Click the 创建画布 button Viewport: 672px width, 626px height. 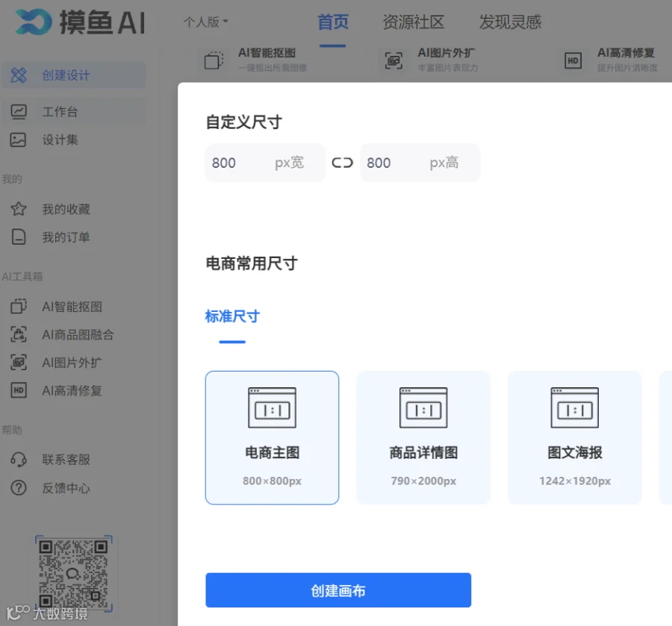tap(338, 590)
